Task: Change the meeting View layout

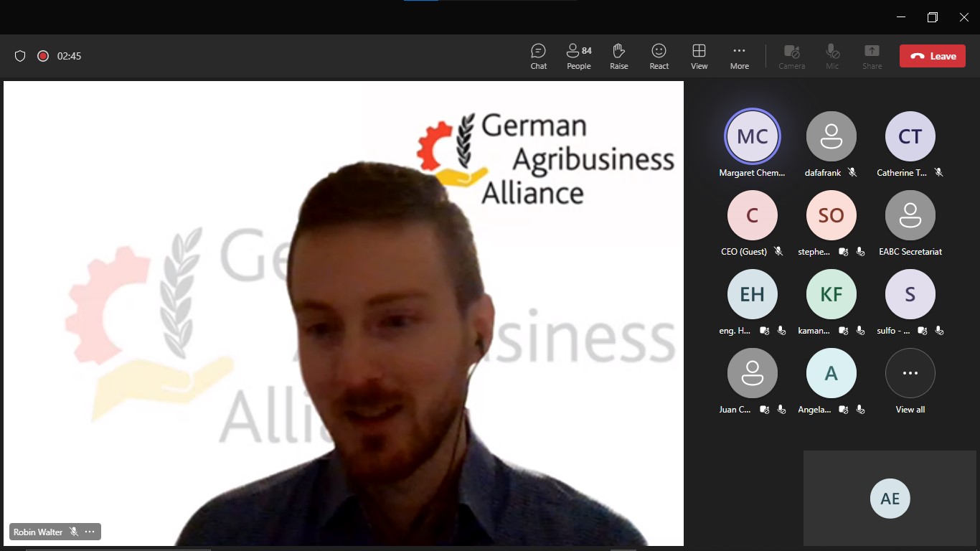Action: (699, 56)
